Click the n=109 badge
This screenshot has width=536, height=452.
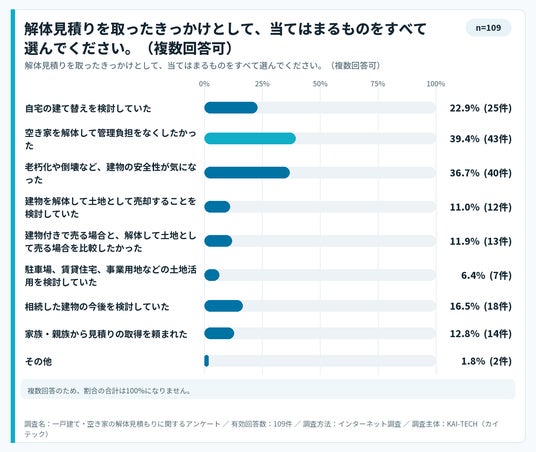coord(488,28)
